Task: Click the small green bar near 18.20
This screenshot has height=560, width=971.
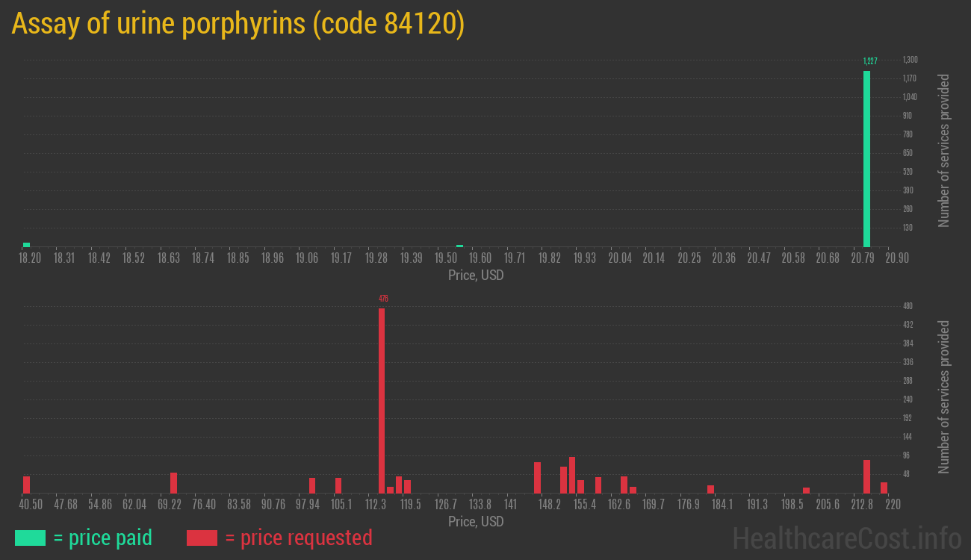Action: point(27,244)
